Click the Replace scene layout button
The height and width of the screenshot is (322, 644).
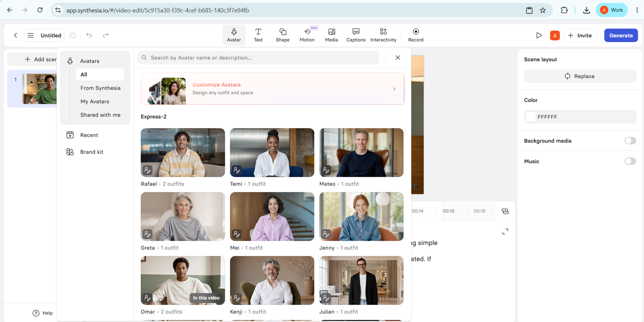click(x=580, y=76)
